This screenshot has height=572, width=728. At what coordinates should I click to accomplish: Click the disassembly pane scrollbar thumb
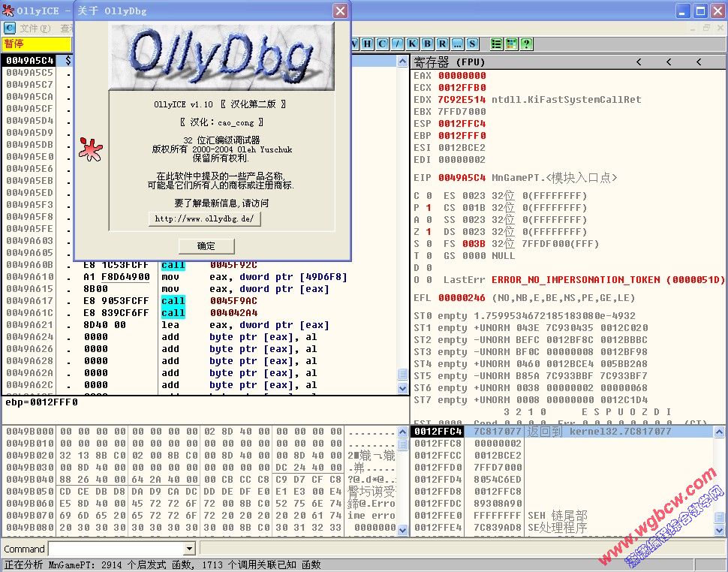coord(402,374)
